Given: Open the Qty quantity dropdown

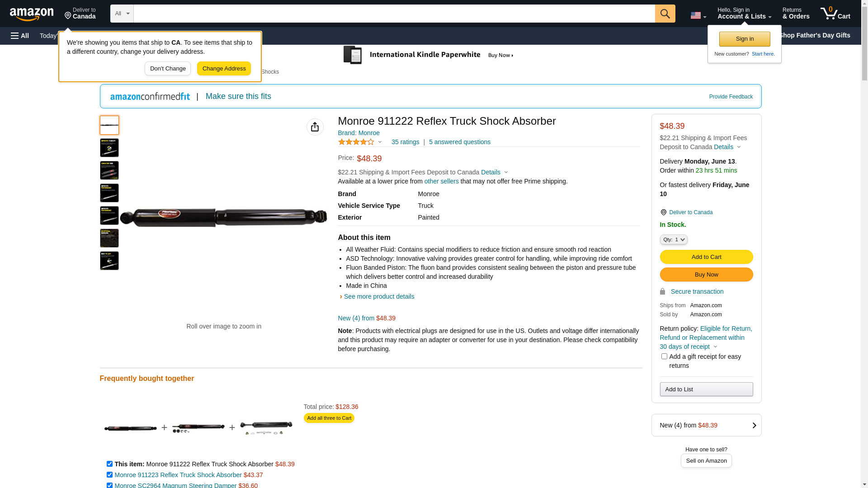Looking at the screenshot, I should (x=674, y=239).
